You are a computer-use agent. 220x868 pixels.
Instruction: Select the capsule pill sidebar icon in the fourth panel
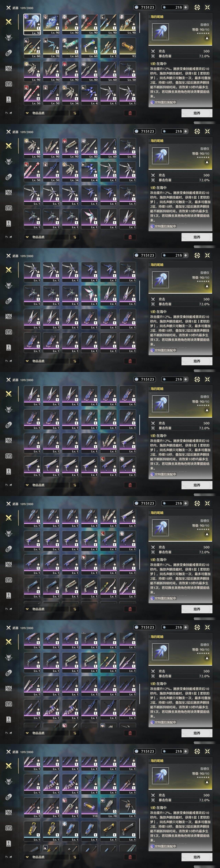9,425
